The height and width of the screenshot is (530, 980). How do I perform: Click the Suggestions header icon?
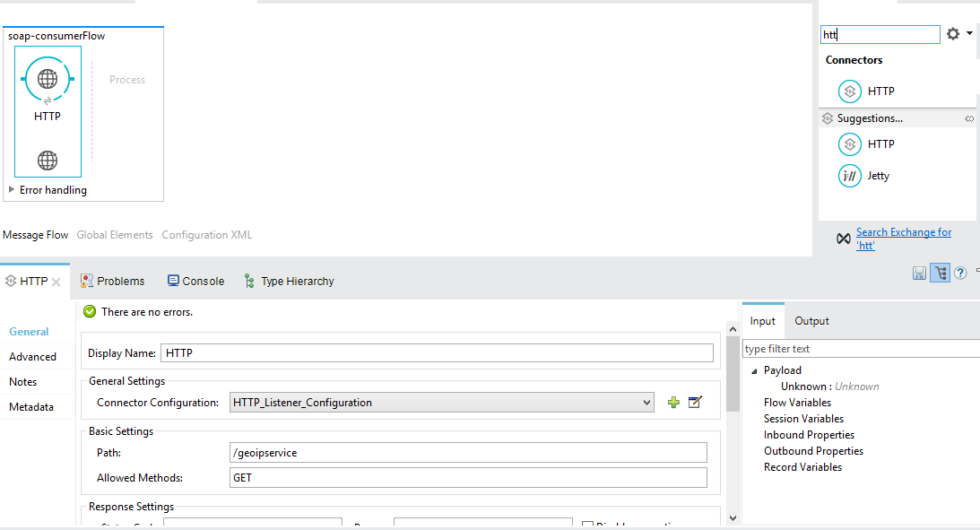(x=828, y=118)
